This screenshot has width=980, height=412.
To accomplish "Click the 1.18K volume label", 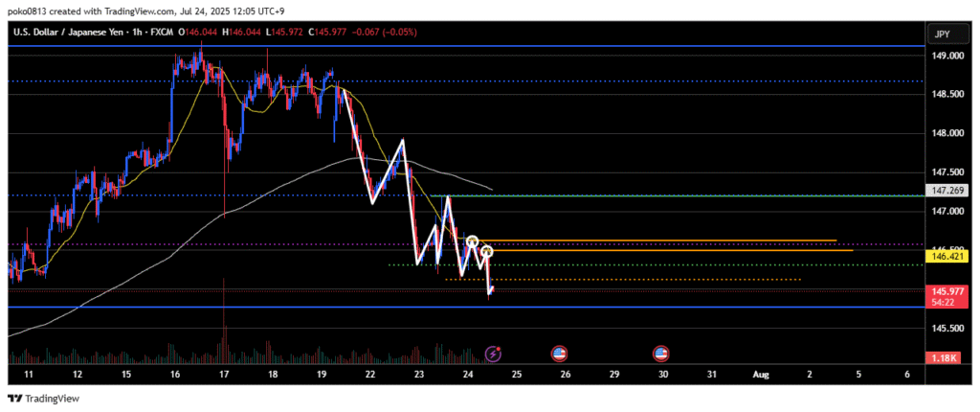I will point(947,357).
